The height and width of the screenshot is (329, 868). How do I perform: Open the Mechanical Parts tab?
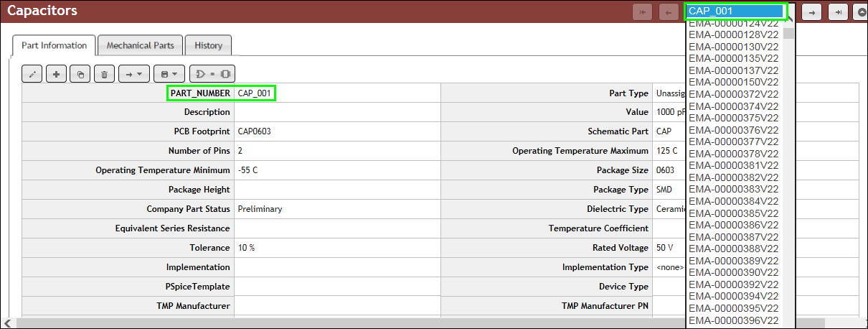(x=140, y=45)
